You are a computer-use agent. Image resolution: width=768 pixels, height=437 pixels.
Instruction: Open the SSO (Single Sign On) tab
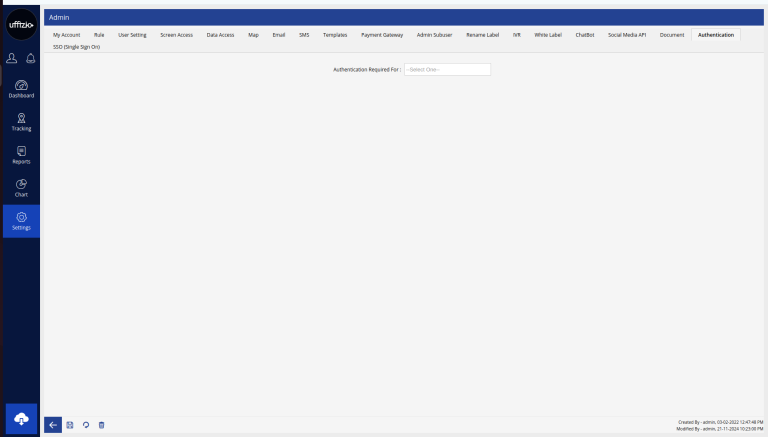point(76,47)
